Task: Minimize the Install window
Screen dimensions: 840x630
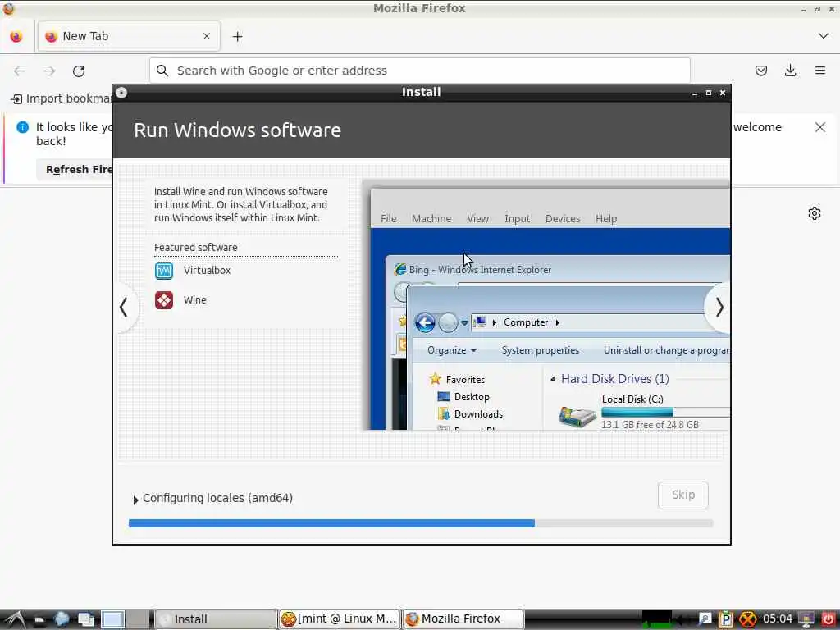Action: pyautogui.click(x=695, y=94)
